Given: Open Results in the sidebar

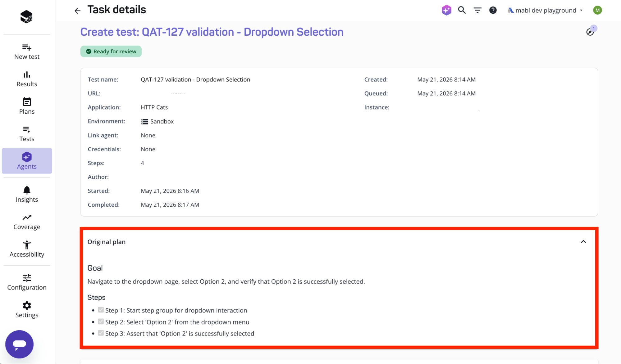Looking at the screenshot, I should 27,79.
